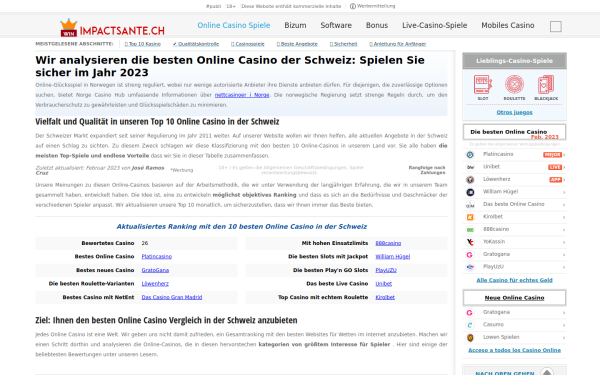This screenshot has height=375, width=600.
Task: Jump to Anleitung für Anfänger section
Action: (398, 44)
